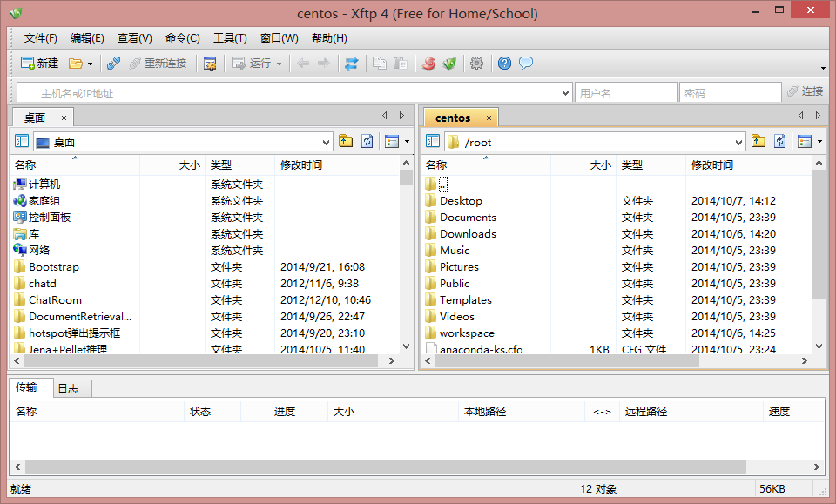Click the left transfer arrow in toolbar
Image resolution: width=836 pixels, height=504 pixels.
[303, 64]
